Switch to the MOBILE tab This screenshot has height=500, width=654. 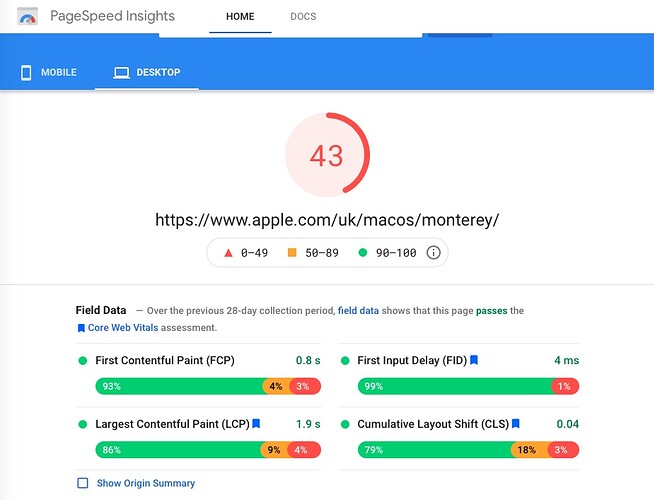48,72
